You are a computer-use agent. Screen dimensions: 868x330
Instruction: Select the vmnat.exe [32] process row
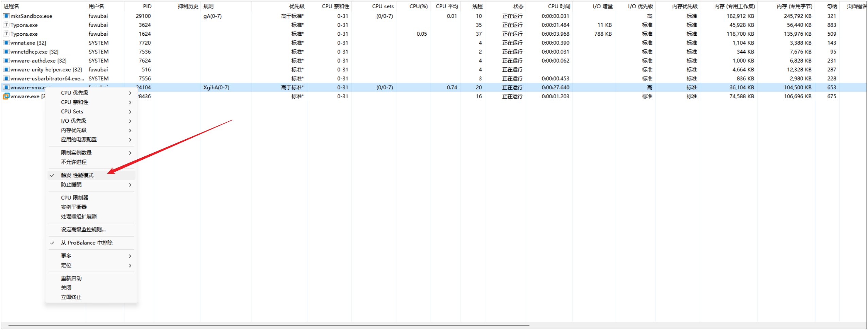pyautogui.click(x=434, y=43)
